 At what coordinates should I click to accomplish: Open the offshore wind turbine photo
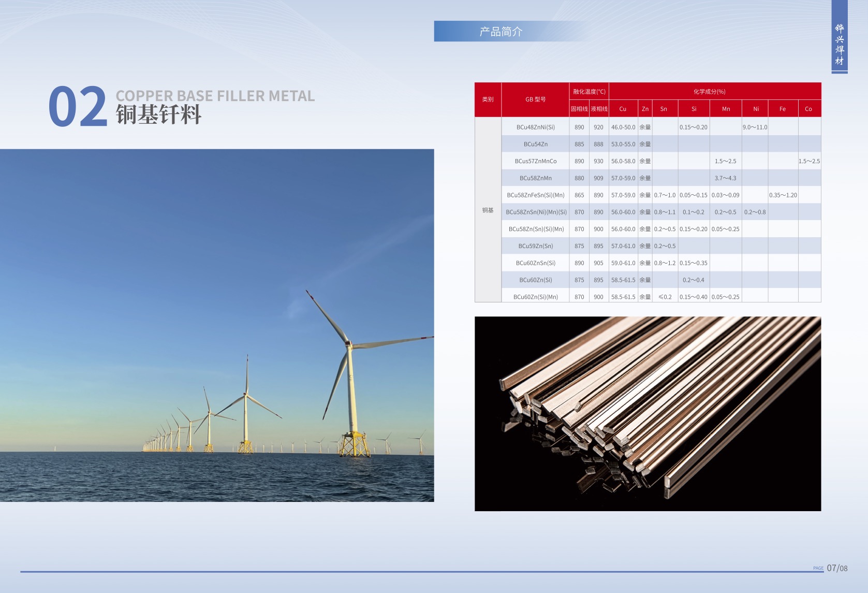[217, 325]
